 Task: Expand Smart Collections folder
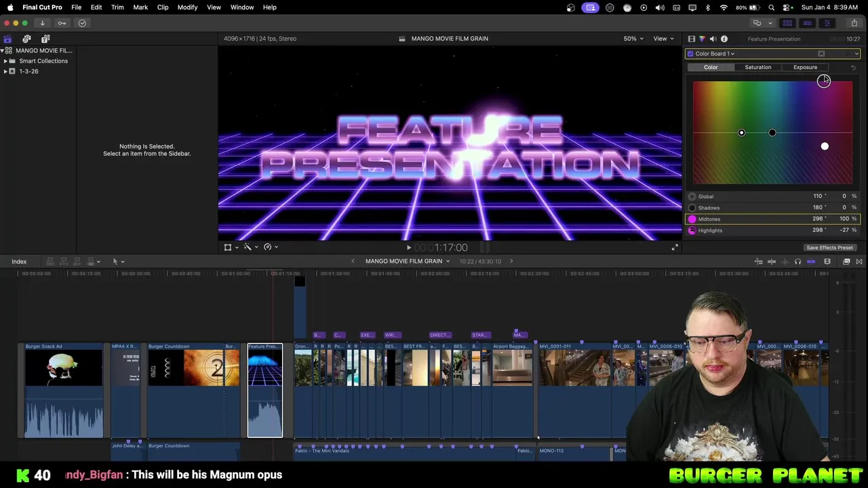tap(5, 61)
